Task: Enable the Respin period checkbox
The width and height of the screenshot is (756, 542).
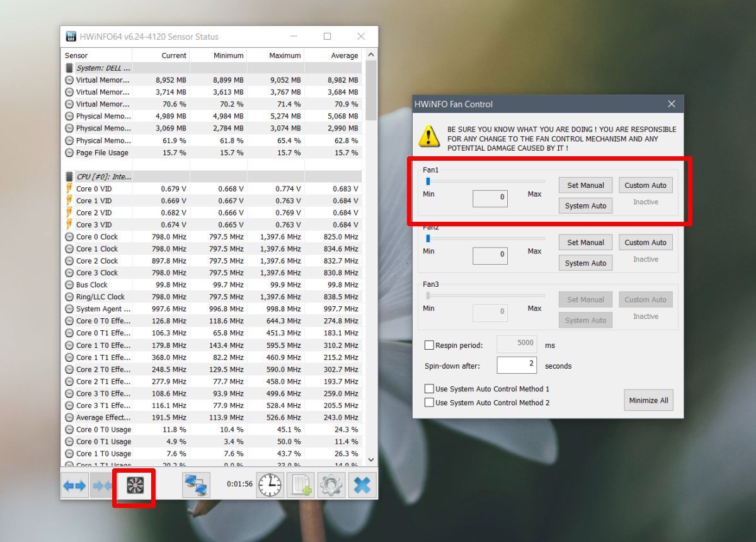Action: click(430, 345)
